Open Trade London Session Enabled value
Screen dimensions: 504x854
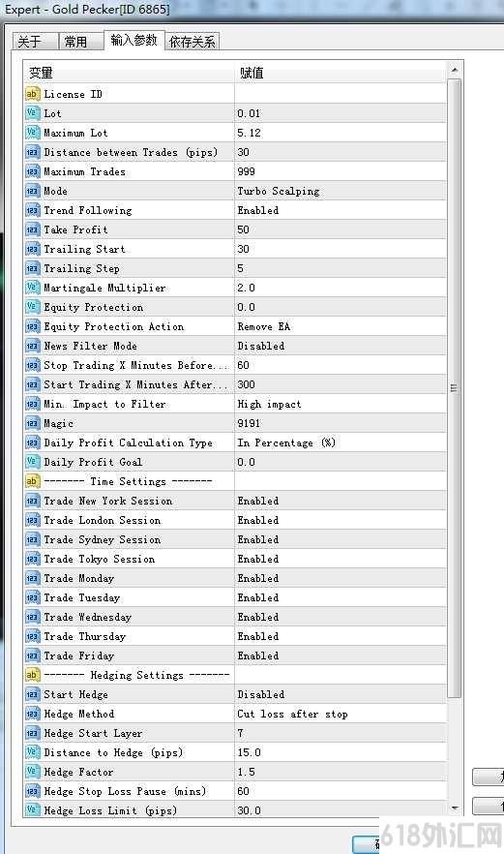tap(258, 520)
